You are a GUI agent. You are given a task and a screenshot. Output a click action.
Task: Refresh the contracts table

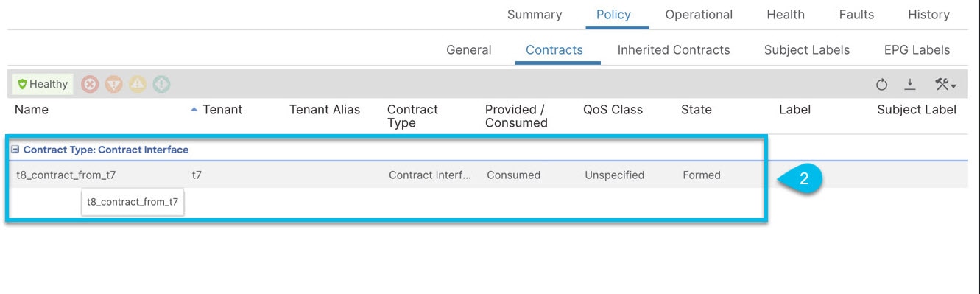tap(881, 85)
